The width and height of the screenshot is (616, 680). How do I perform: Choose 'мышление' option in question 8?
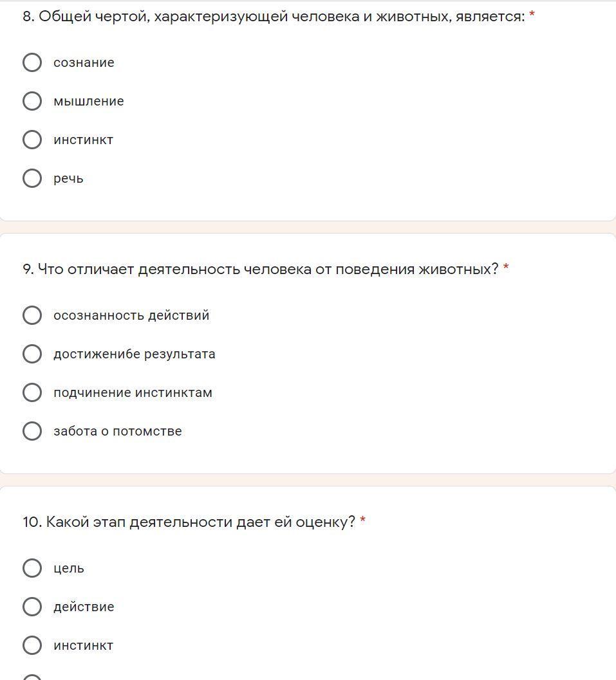[x=32, y=101]
